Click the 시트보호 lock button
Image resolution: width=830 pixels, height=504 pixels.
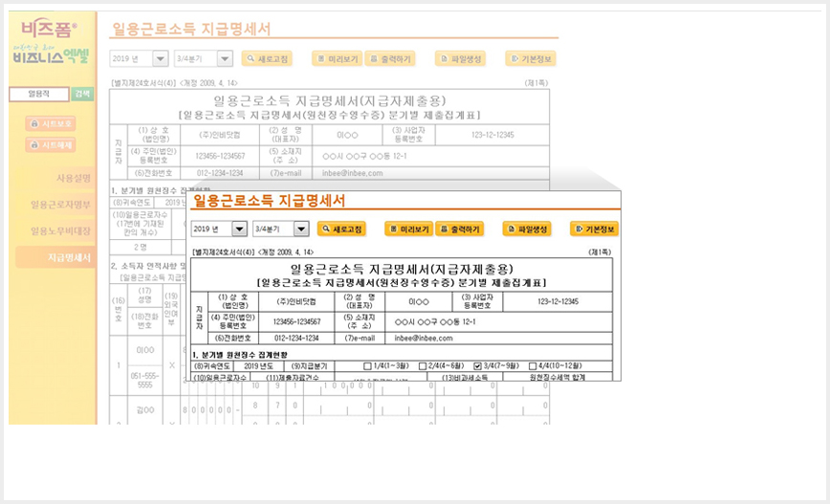point(51,123)
